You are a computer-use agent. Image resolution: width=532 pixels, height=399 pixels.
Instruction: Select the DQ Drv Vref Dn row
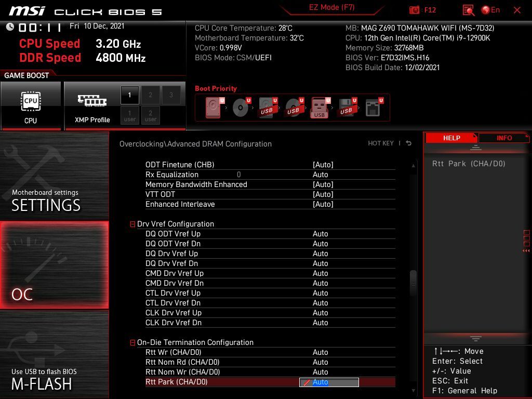tap(270, 263)
